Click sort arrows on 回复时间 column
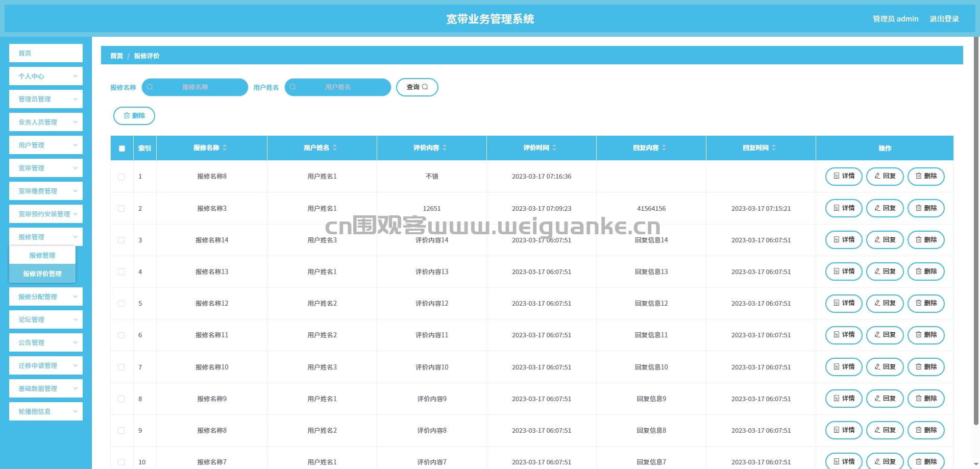The height and width of the screenshot is (469, 980). pyautogui.click(x=774, y=147)
